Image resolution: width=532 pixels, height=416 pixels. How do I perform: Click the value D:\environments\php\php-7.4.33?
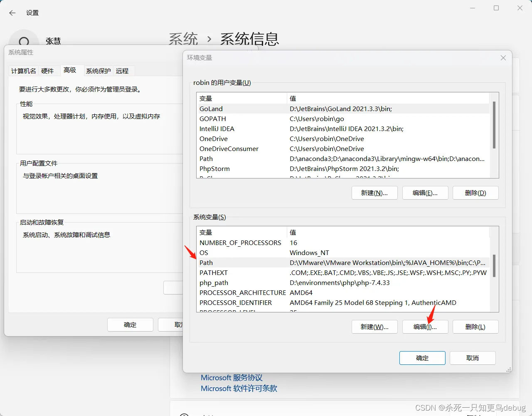tap(340, 282)
